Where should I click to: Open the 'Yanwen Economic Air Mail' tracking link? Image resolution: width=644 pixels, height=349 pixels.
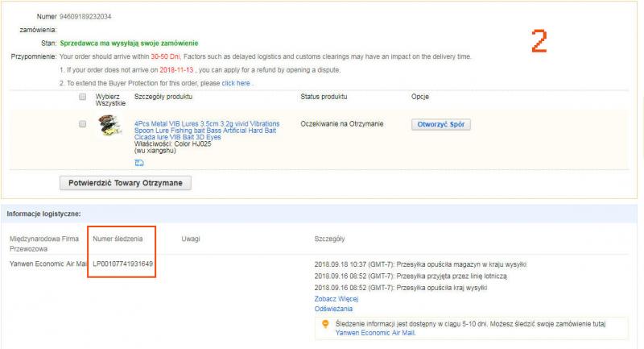coord(369,331)
